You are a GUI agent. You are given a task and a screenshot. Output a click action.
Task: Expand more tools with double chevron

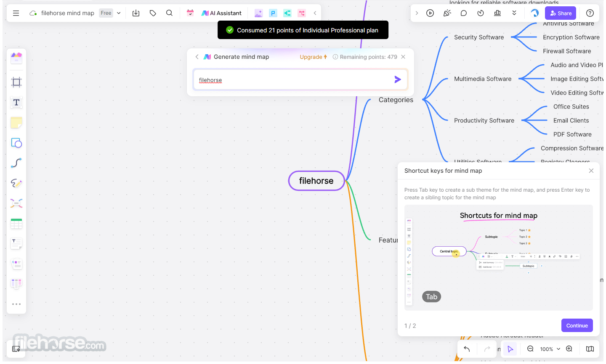point(514,13)
